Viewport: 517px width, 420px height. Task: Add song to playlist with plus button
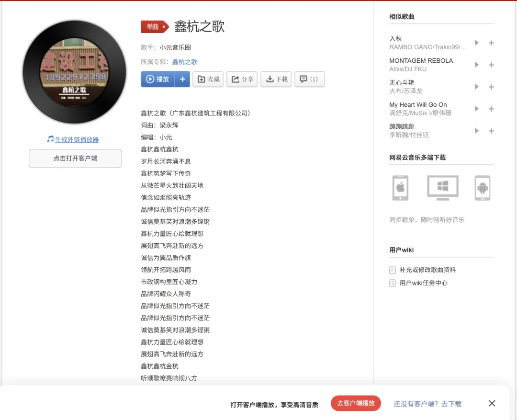[182, 79]
